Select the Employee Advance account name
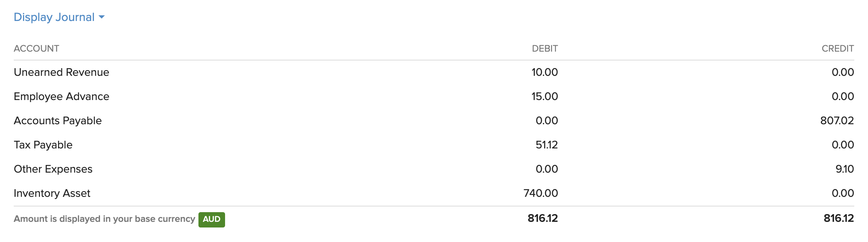The image size is (868, 242). coord(61,97)
